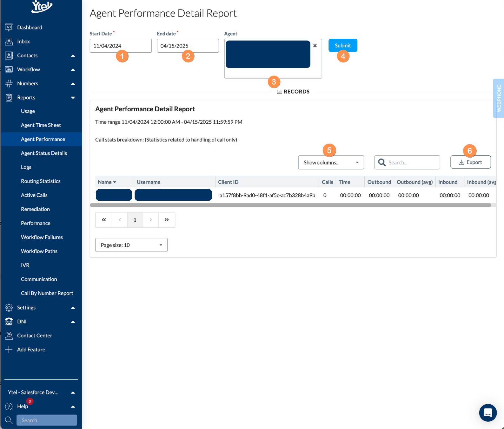Export the report data

[471, 162]
